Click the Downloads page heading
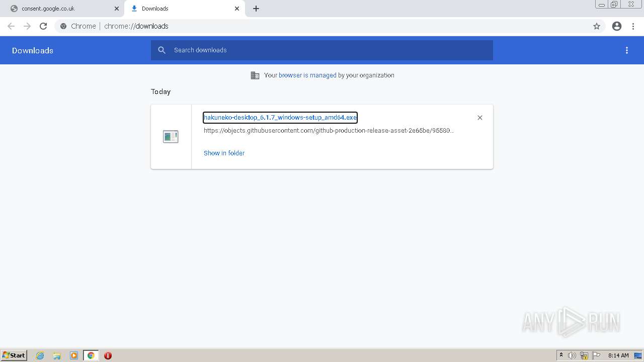Image resolution: width=644 pixels, height=362 pixels. click(33, 50)
